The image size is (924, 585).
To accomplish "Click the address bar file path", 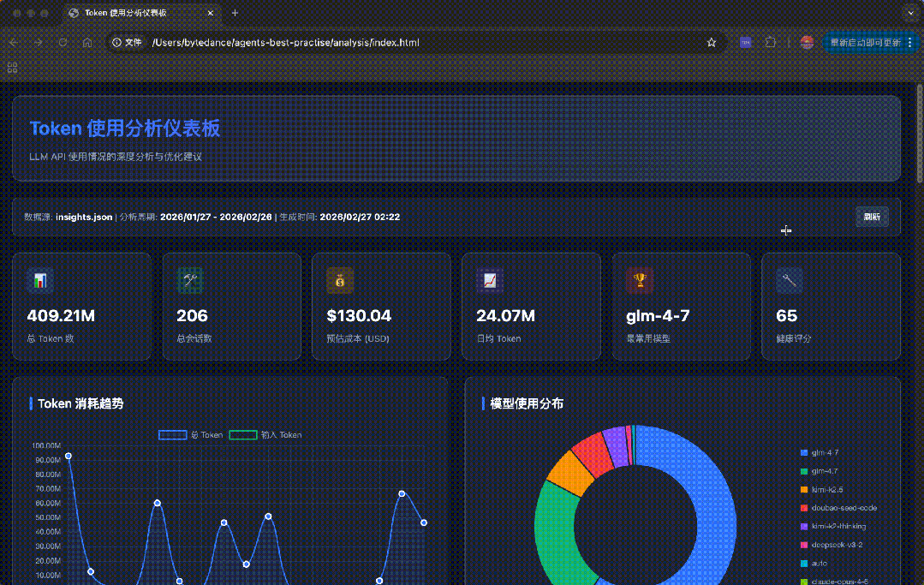I will click(x=285, y=42).
